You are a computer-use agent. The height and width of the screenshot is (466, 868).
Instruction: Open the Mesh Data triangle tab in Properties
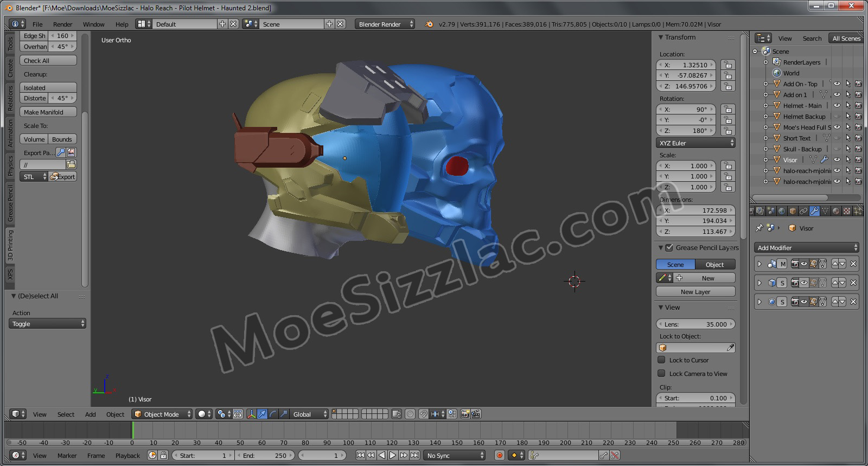click(825, 211)
